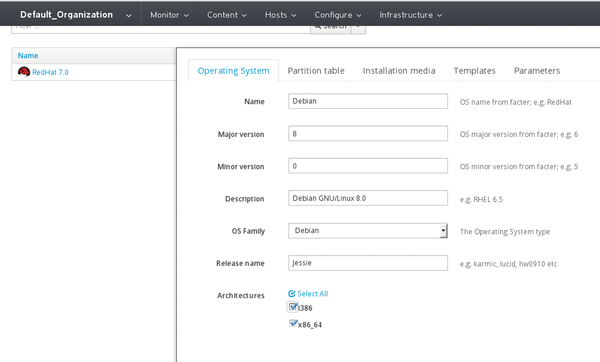Click the 'e.g. karmic, lucid, hw0910 etc' hint
This screenshot has height=362, width=600.
click(x=508, y=264)
